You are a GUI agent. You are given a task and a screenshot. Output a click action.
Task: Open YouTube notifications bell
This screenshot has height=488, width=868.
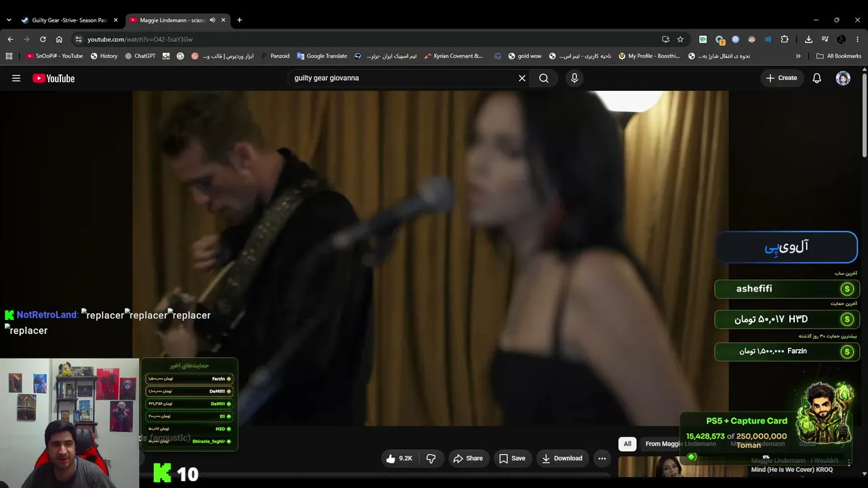click(817, 78)
